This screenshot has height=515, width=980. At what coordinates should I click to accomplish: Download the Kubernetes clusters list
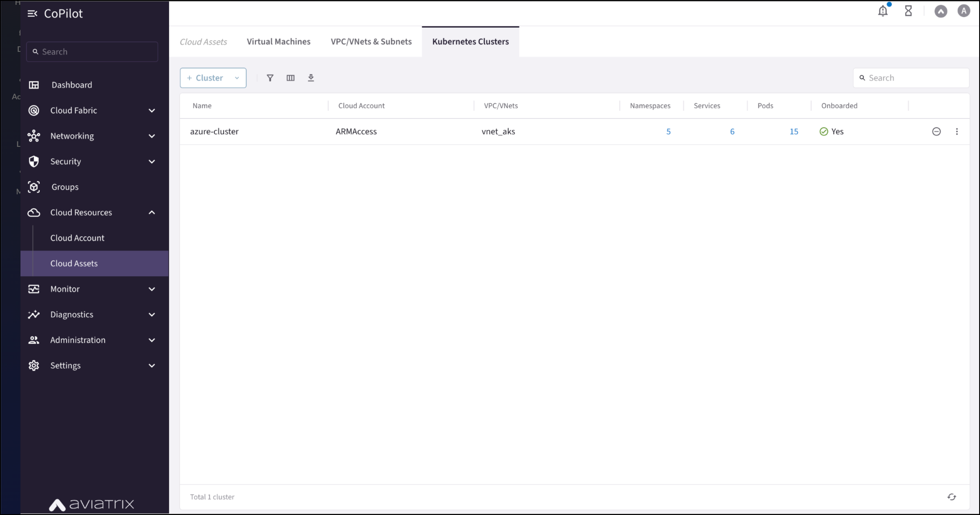(x=311, y=78)
